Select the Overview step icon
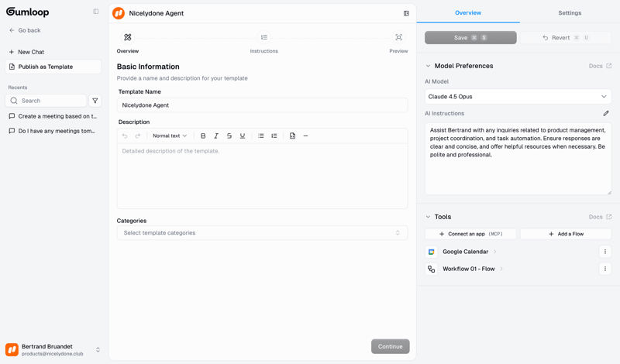Viewport: 620px width, 364px height. [x=127, y=37]
